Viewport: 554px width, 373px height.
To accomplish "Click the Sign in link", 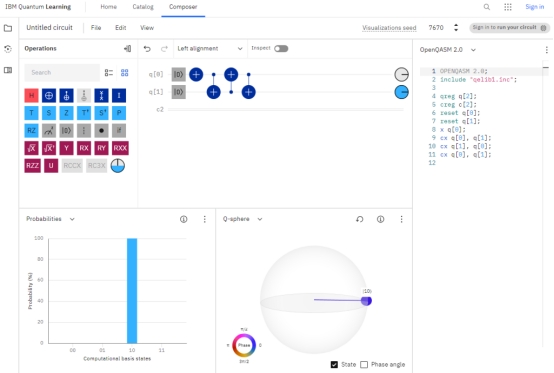I will 535,7.
